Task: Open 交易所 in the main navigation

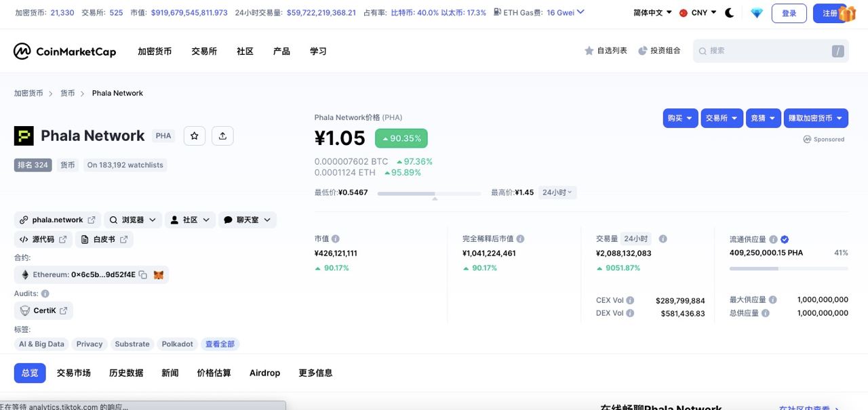Action: pos(204,52)
